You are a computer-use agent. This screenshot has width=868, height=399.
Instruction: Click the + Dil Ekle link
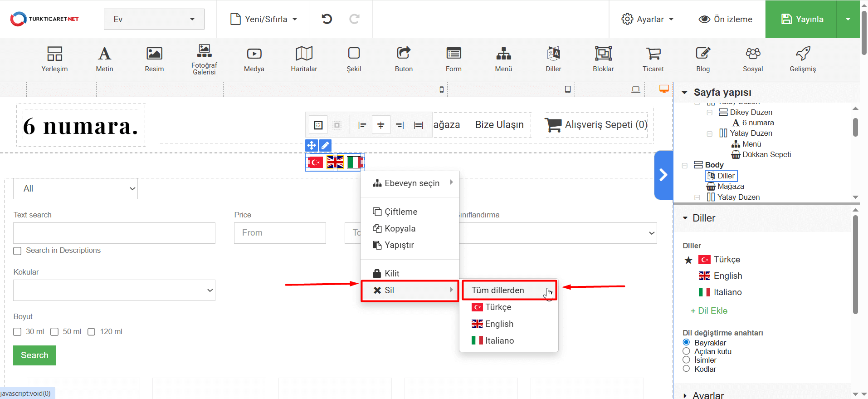point(709,311)
